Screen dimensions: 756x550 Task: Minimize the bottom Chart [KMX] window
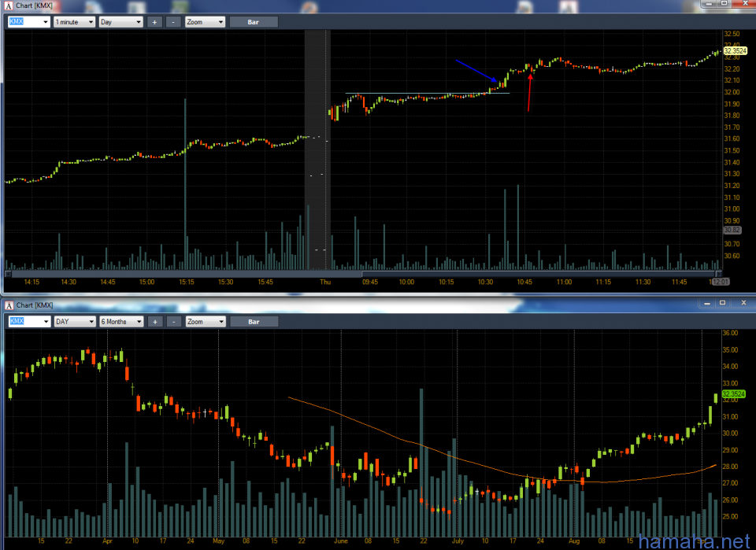707,303
